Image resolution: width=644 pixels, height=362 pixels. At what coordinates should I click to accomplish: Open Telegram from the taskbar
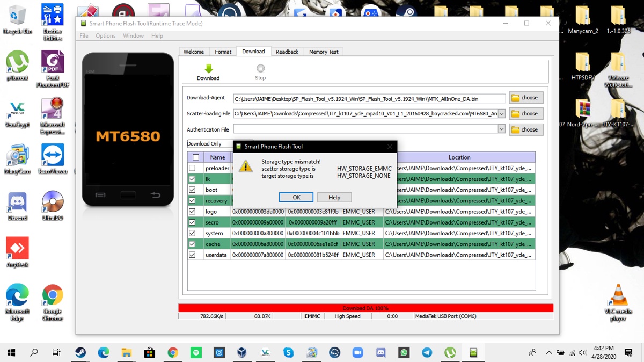coord(427,352)
